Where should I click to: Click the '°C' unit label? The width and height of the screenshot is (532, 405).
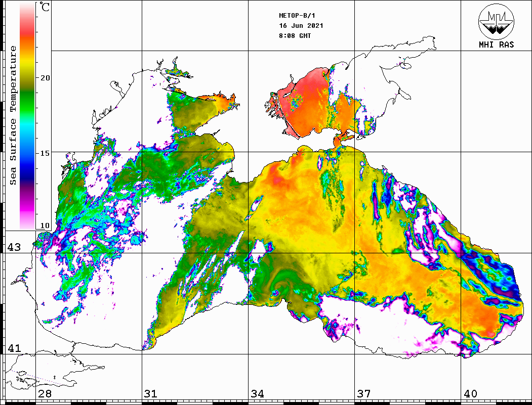(45, 7)
